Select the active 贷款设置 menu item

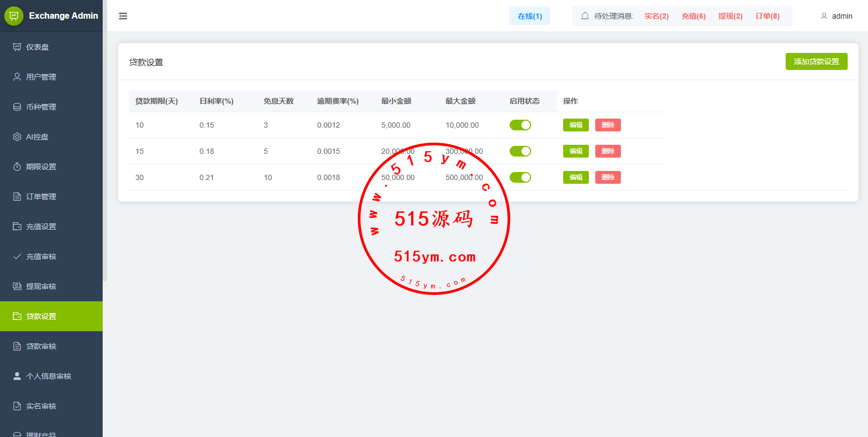(x=51, y=316)
